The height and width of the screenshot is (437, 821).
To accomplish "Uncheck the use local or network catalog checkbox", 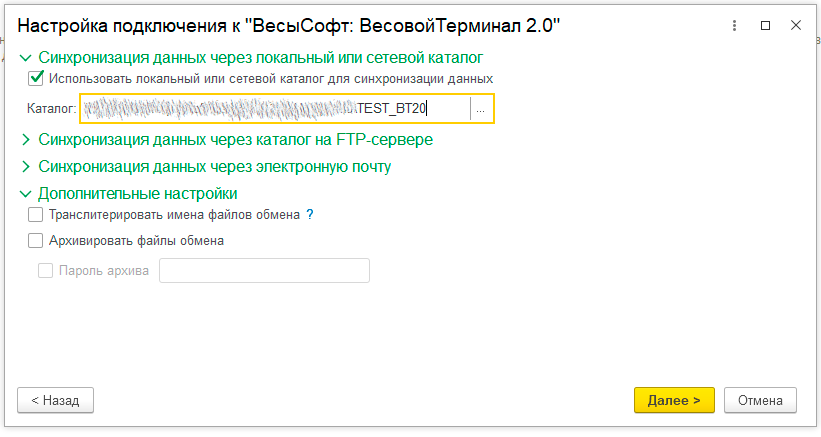I will [37, 78].
